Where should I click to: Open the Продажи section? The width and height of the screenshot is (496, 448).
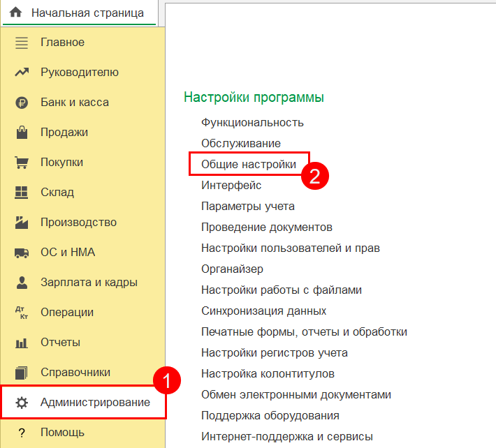coord(64,133)
